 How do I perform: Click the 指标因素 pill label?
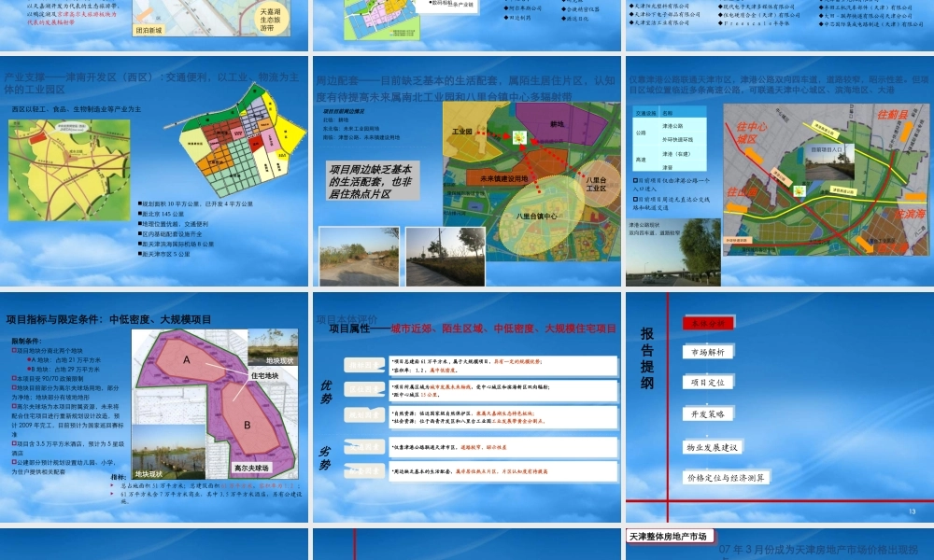pyautogui.click(x=364, y=365)
